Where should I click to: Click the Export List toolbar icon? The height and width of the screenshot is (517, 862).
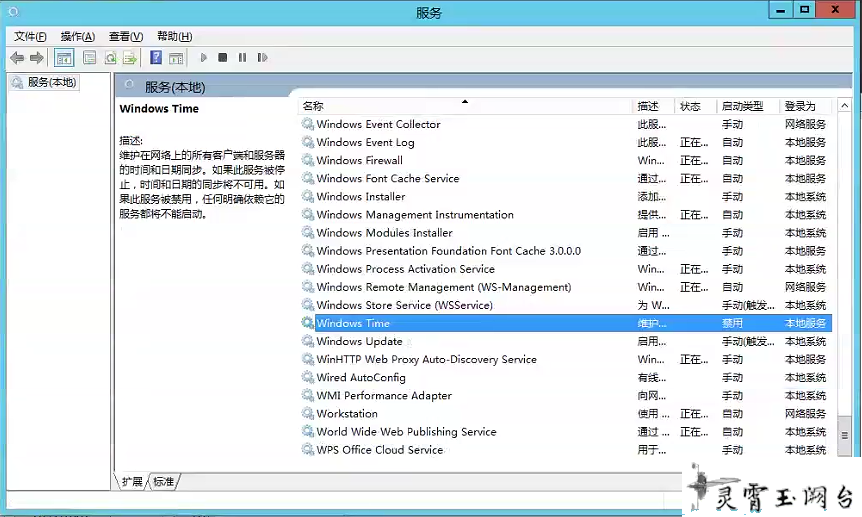click(x=129, y=58)
